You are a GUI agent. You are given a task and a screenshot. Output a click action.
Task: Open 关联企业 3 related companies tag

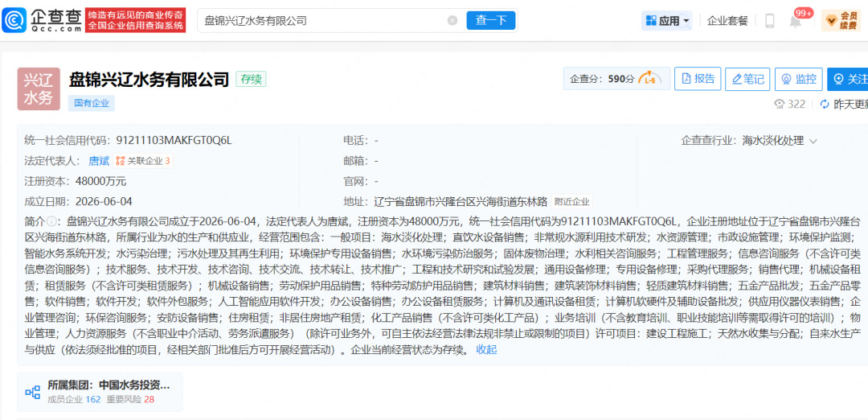pos(143,161)
